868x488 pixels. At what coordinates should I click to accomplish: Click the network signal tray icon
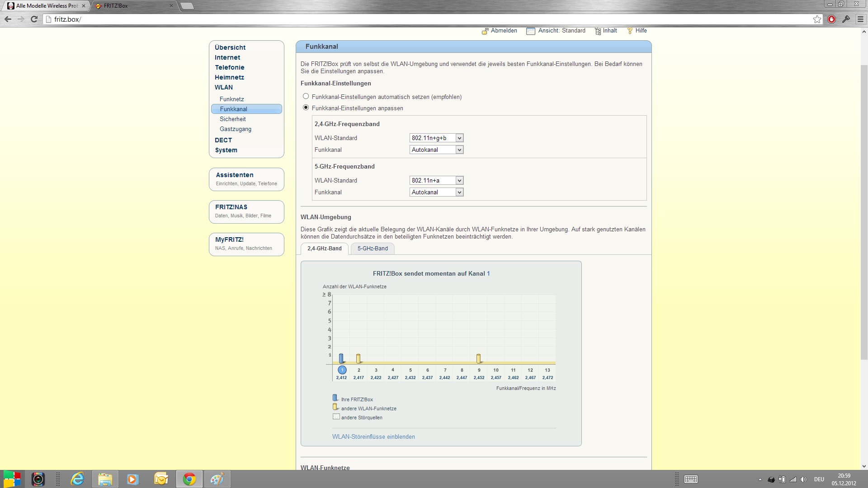(793, 479)
